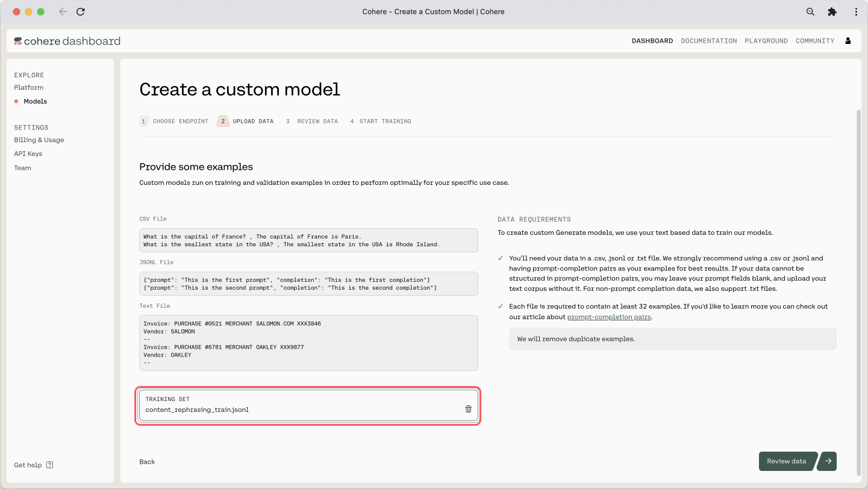Click the Back button
This screenshot has width=868, height=489.
pyautogui.click(x=147, y=461)
